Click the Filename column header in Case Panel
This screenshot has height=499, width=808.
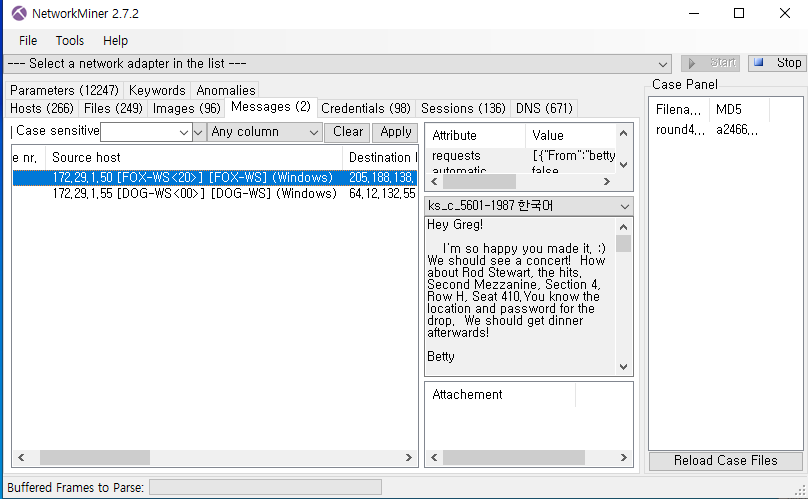(x=679, y=110)
